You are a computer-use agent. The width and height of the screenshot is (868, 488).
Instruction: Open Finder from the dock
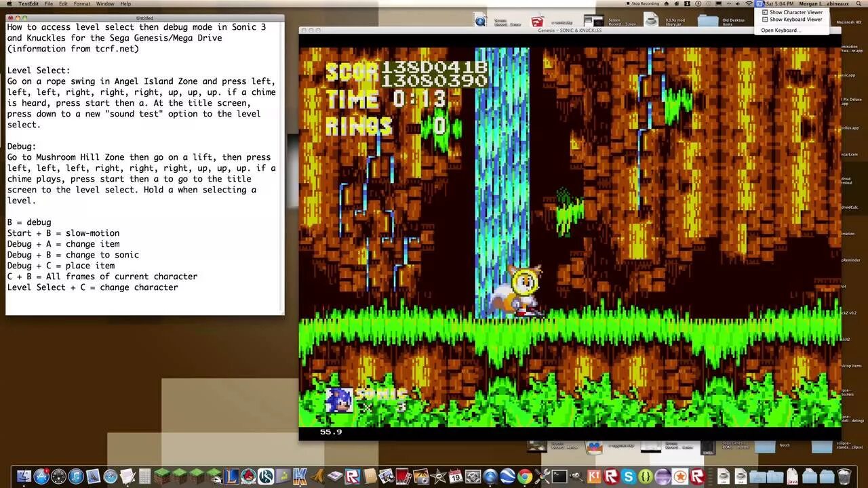click(24, 476)
